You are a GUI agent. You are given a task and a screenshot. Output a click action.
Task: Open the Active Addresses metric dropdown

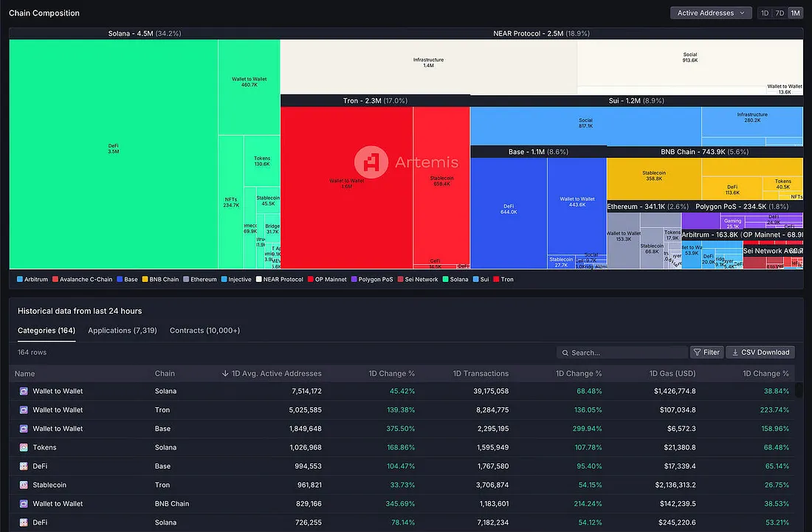click(x=710, y=13)
